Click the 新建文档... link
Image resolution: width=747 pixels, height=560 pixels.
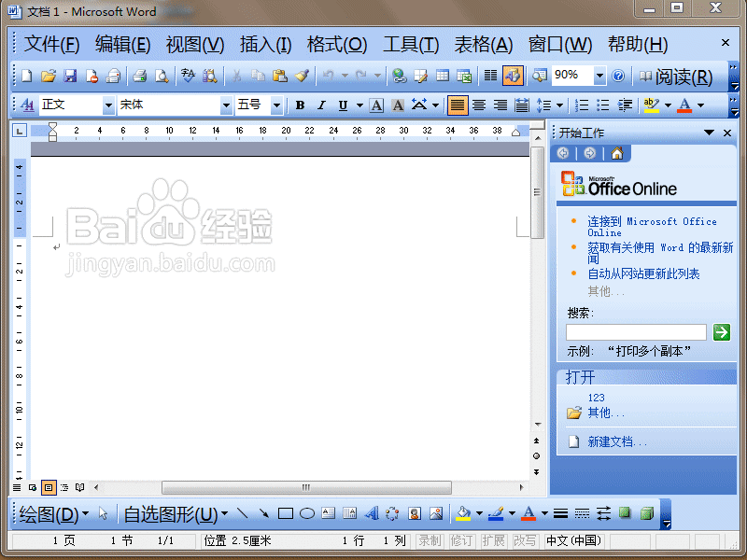click(x=617, y=441)
